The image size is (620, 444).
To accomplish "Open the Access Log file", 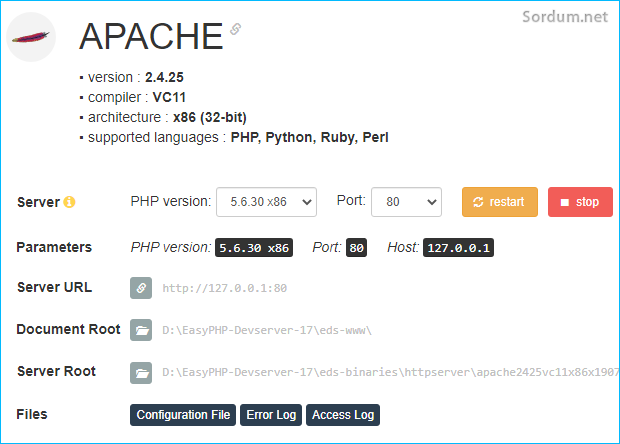I will 343,415.
